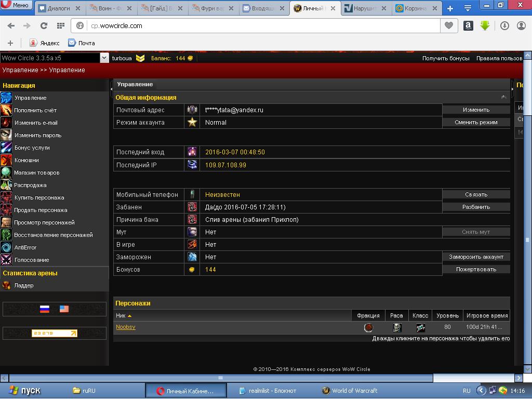Click the horizontal scrollbar at page bottom
The width and height of the screenshot is (532, 399).
(221, 378)
